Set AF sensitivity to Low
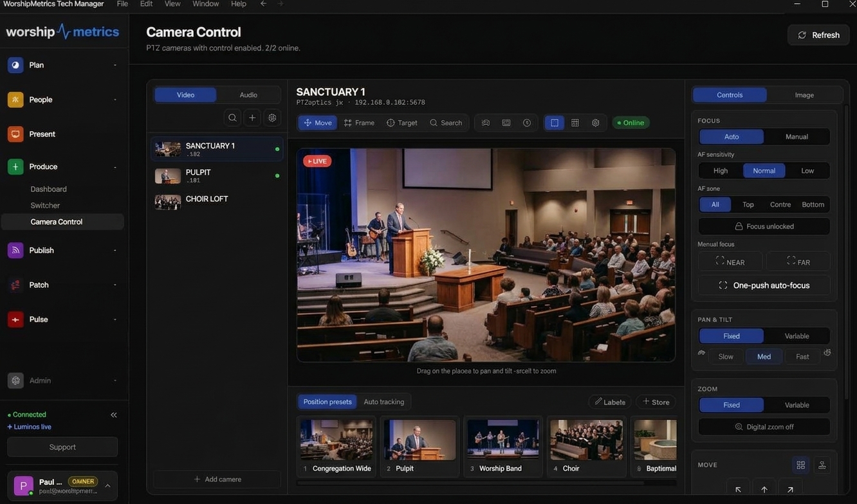The image size is (857, 504). click(x=807, y=170)
